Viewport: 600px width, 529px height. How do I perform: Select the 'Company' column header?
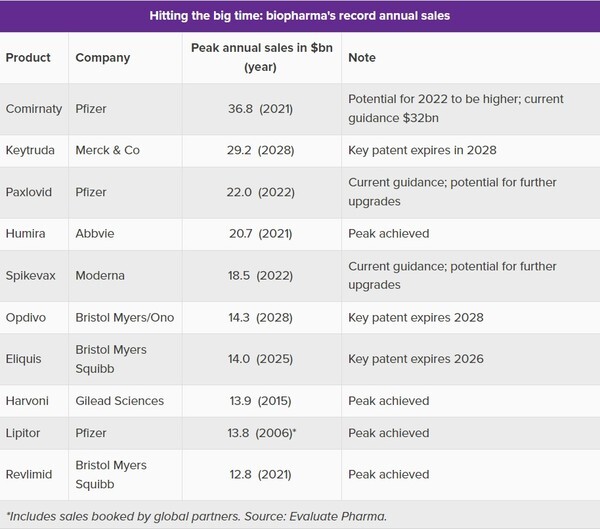[103, 58]
